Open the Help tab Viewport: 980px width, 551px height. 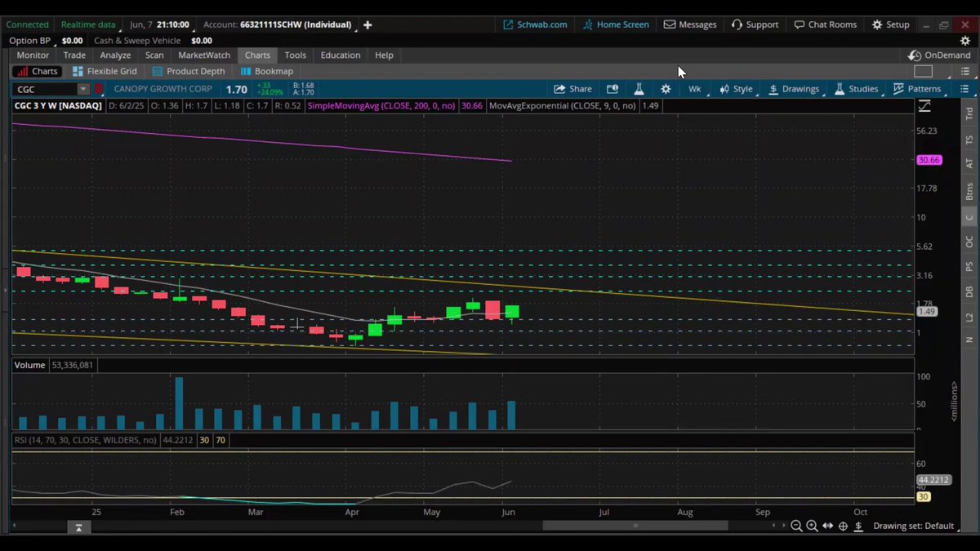[x=384, y=56]
